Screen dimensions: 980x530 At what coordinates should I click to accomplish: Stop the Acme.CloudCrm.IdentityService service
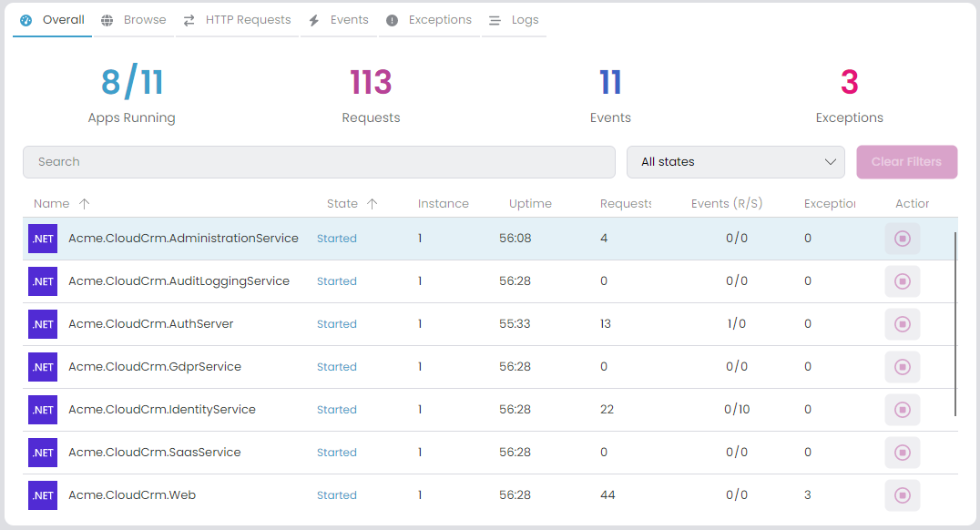click(902, 409)
